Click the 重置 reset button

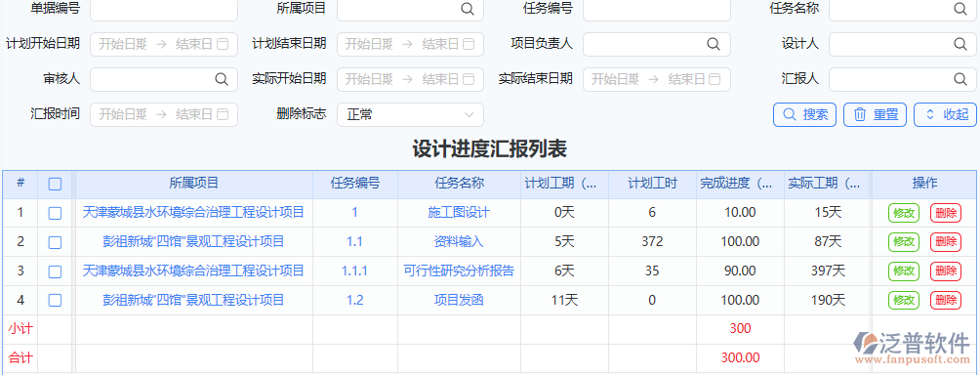876,114
